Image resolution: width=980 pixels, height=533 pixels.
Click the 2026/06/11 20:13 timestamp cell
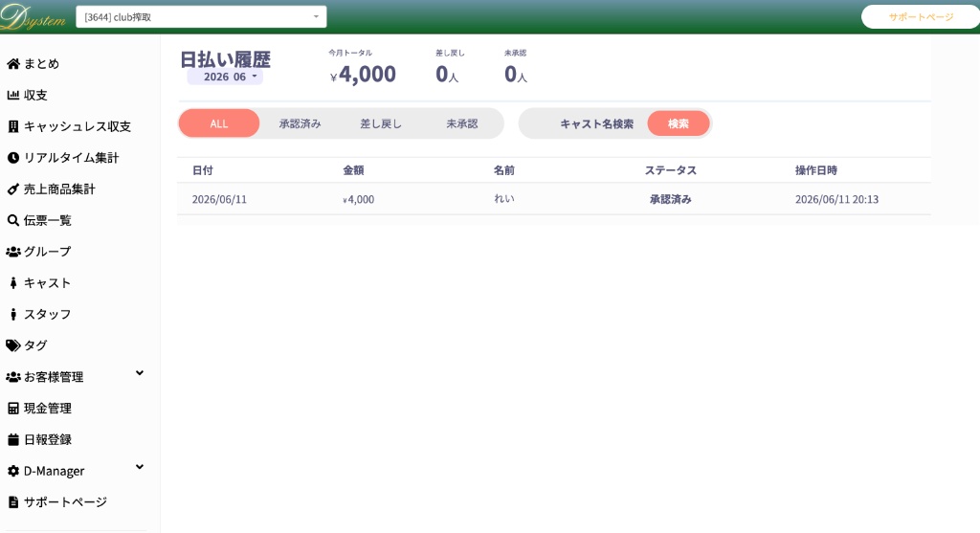(x=836, y=199)
